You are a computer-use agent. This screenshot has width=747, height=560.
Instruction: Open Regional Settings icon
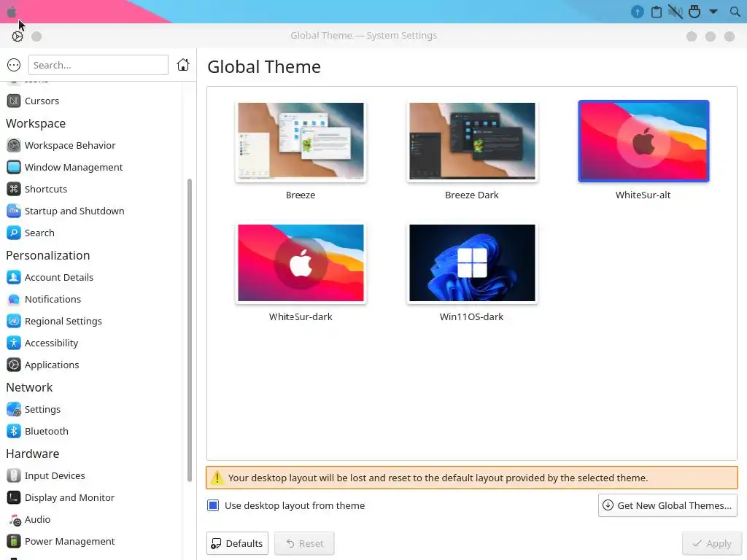coord(14,321)
